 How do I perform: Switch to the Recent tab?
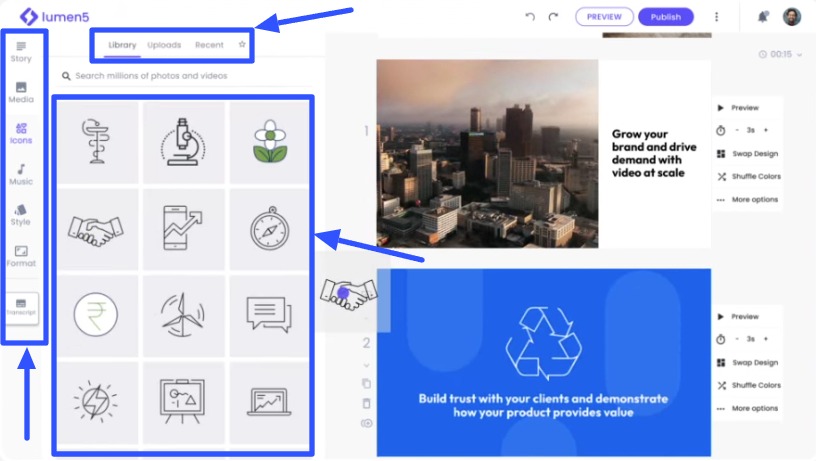(x=209, y=45)
